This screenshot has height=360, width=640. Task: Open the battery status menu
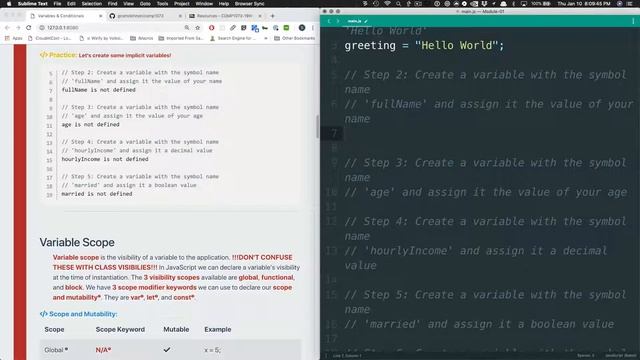point(542,4)
